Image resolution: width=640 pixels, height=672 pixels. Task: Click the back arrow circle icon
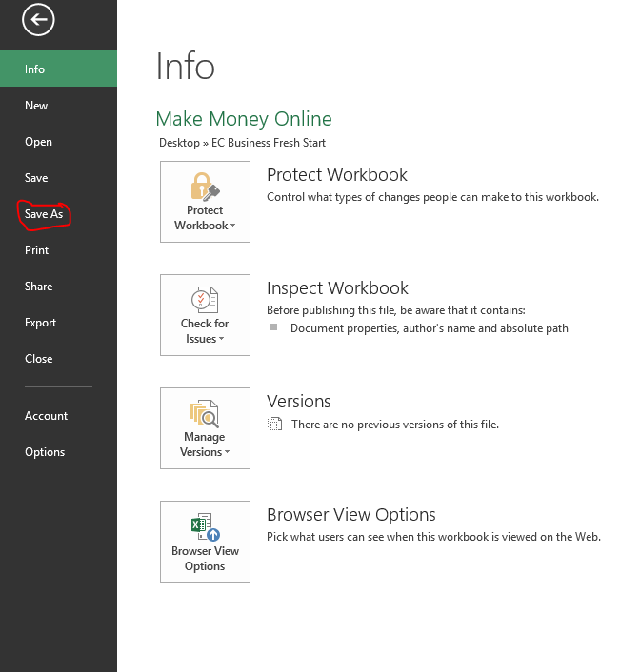point(39,19)
